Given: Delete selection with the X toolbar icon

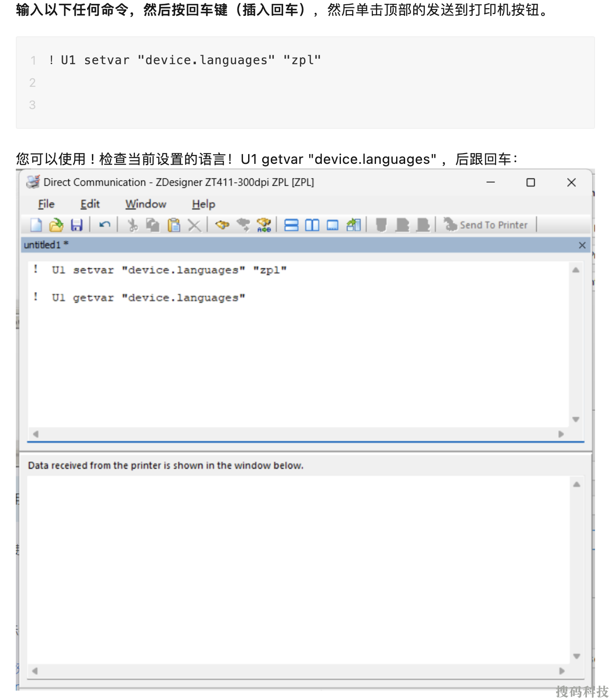Looking at the screenshot, I should [194, 225].
